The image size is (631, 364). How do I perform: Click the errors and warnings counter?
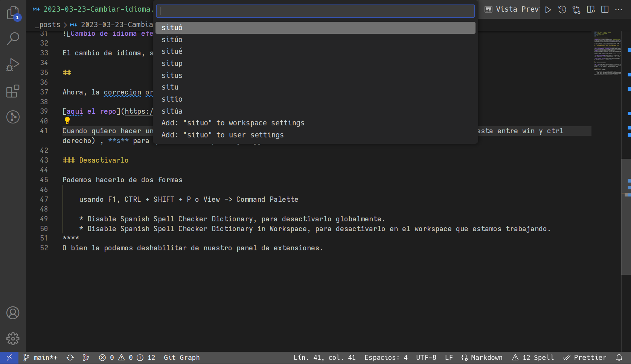[127, 358]
